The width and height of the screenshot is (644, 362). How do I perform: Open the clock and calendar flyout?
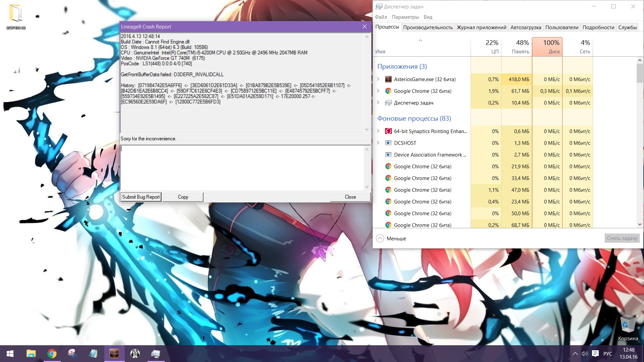629,354
